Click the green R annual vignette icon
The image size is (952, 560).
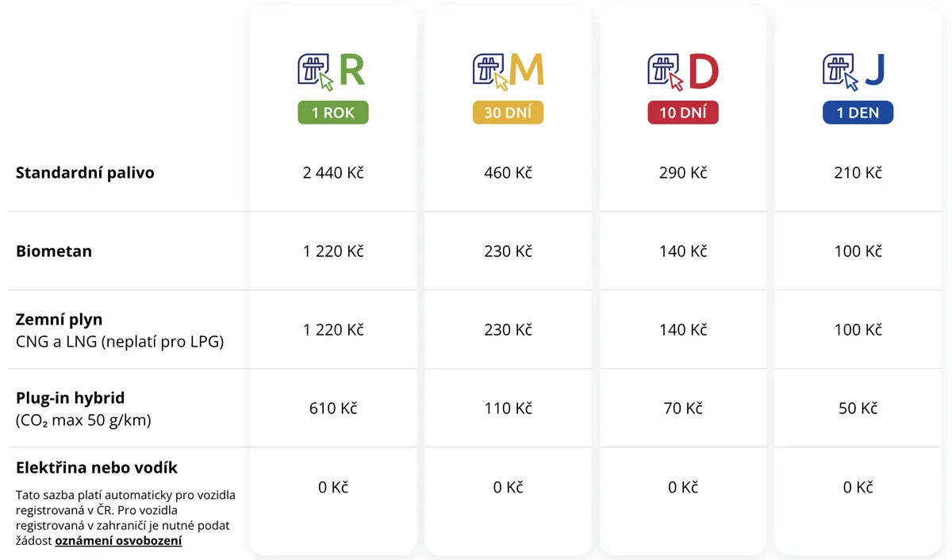(332, 71)
